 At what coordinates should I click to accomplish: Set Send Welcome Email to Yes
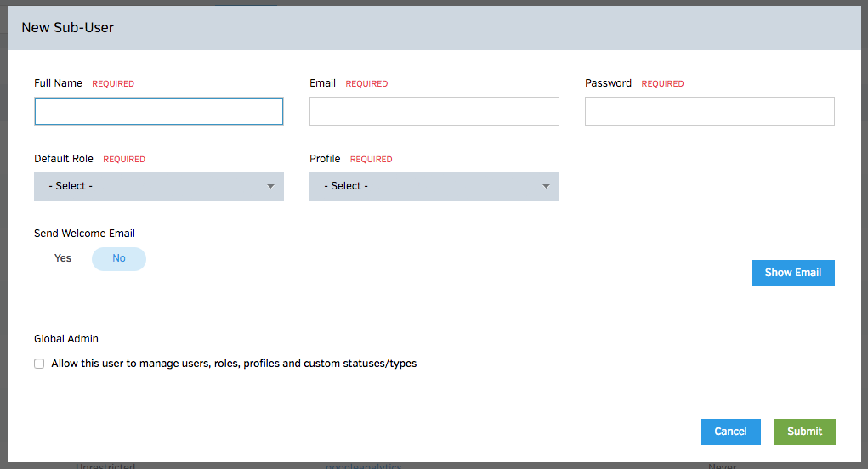(63, 258)
